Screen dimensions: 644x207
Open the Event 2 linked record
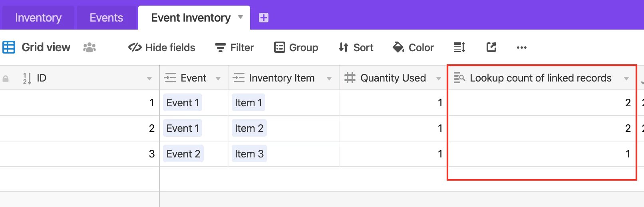183,154
